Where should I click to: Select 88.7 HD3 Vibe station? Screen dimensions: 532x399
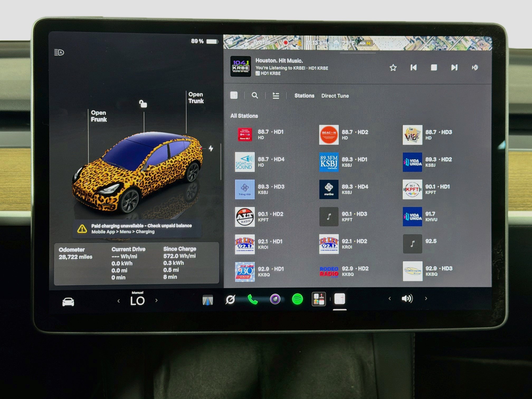pyautogui.click(x=427, y=135)
